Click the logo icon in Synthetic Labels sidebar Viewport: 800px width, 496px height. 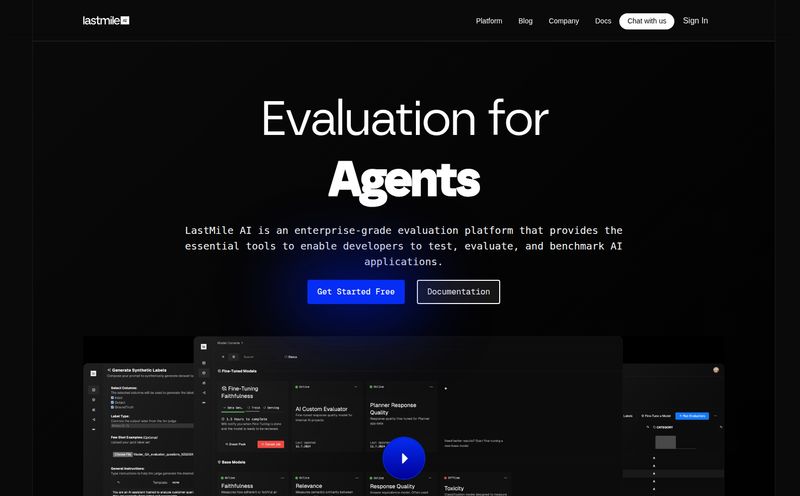click(93, 374)
